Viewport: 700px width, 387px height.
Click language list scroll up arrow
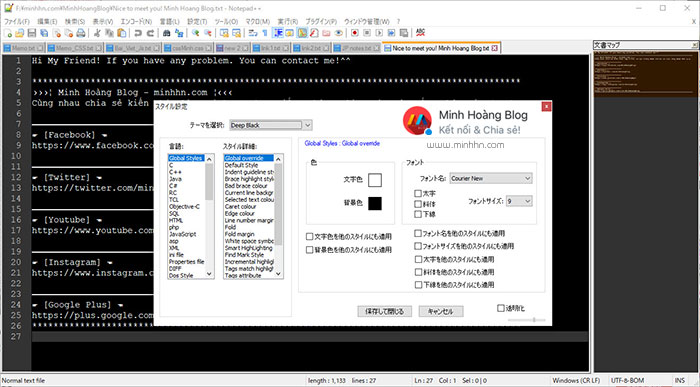209,158
